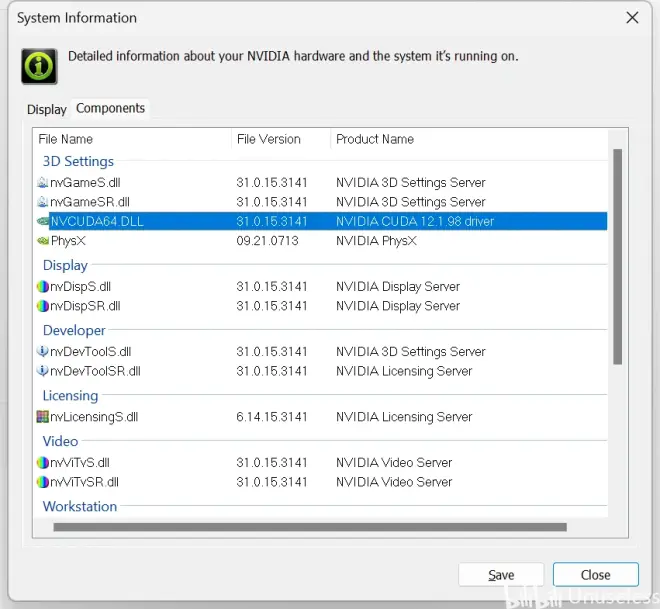This screenshot has width=660, height=609.
Task: Collapse the Video group header
Action: click(x=60, y=441)
